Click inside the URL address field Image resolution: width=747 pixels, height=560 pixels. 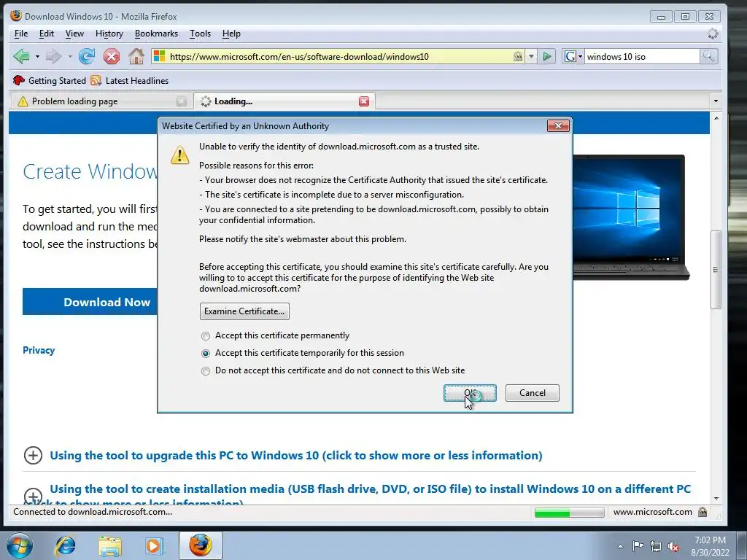(339, 57)
